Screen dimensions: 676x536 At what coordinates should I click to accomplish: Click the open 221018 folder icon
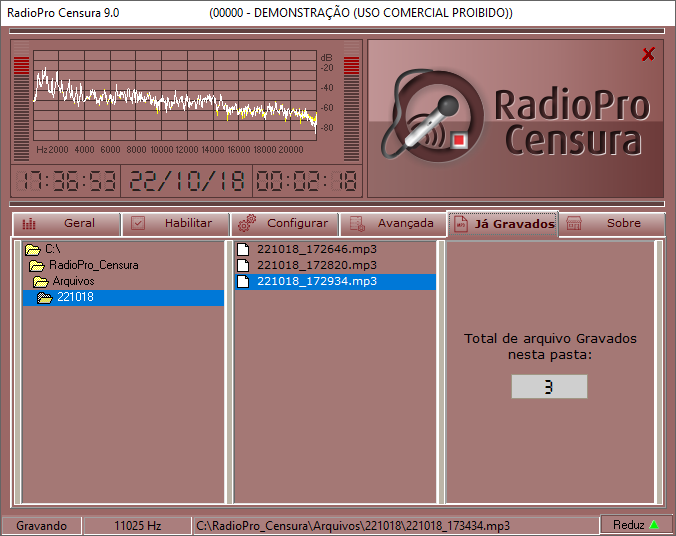coord(44,298)
